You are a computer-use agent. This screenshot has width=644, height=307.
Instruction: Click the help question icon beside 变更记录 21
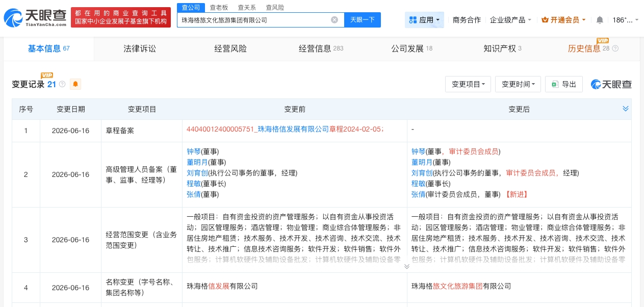point(62,84)
